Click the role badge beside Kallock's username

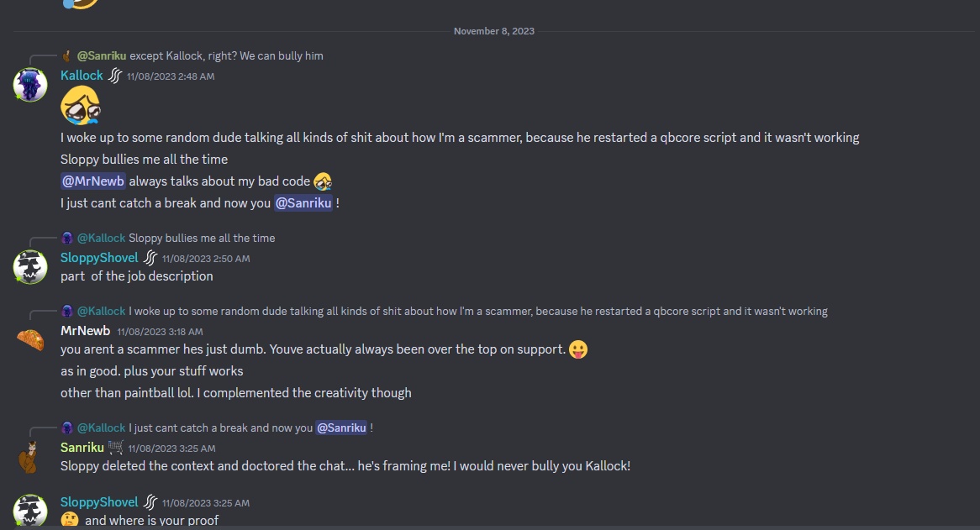pos(115,76)
